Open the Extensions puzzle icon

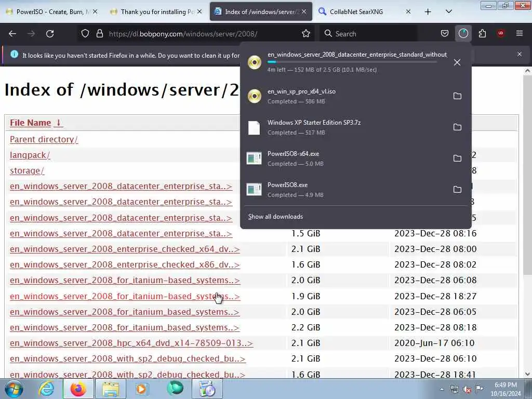[482, 34]
